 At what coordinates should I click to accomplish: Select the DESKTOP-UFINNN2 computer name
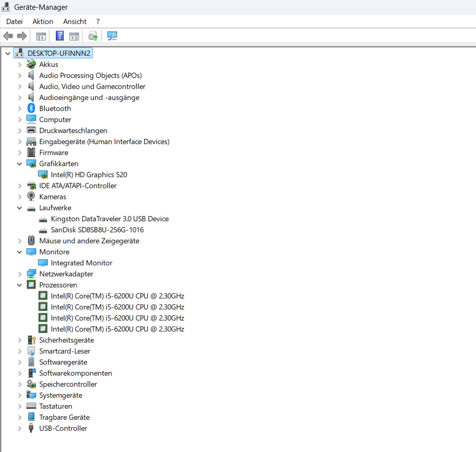(59, 53)
